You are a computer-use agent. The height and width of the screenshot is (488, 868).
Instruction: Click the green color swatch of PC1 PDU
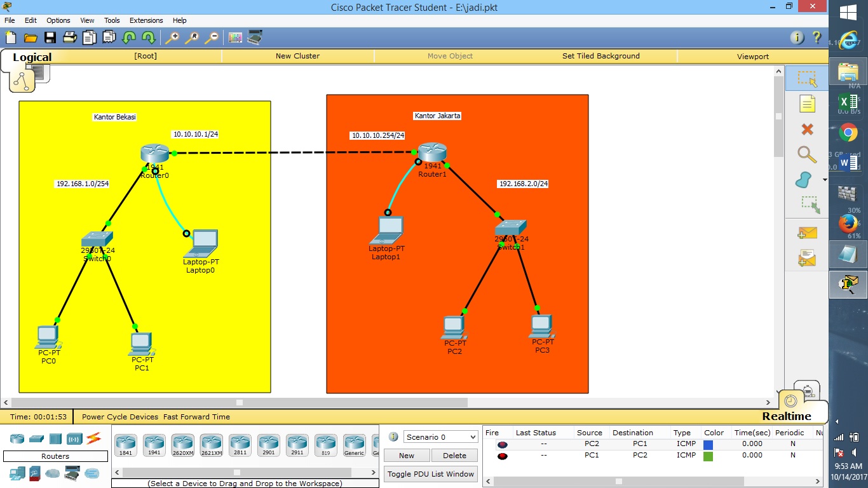(709, 456)
